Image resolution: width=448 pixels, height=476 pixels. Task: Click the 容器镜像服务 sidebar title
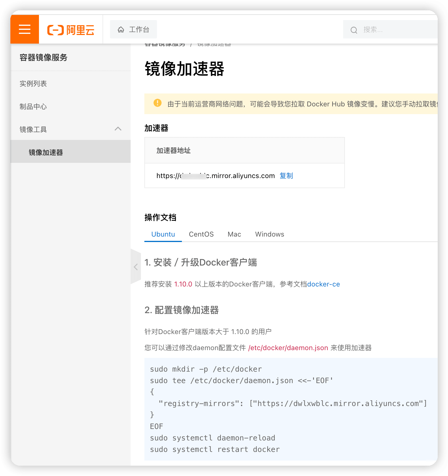click(44, 58)
